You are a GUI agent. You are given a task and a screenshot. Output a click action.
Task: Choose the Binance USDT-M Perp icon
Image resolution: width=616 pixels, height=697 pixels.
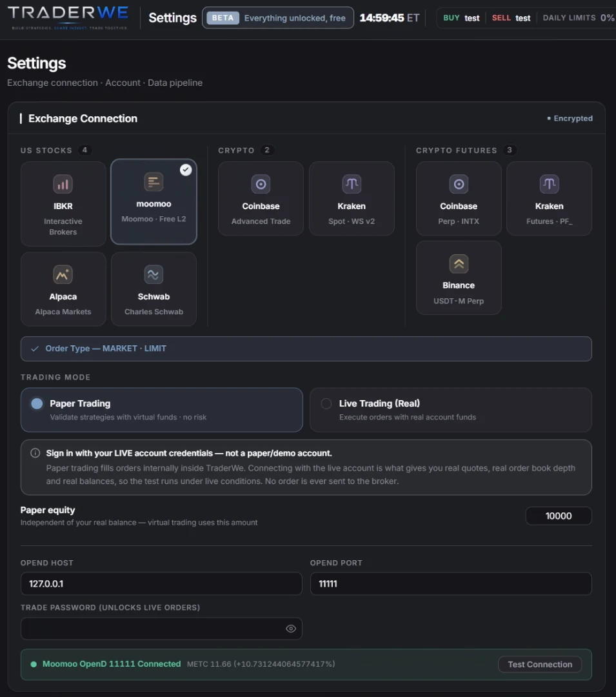pos(459,263)
